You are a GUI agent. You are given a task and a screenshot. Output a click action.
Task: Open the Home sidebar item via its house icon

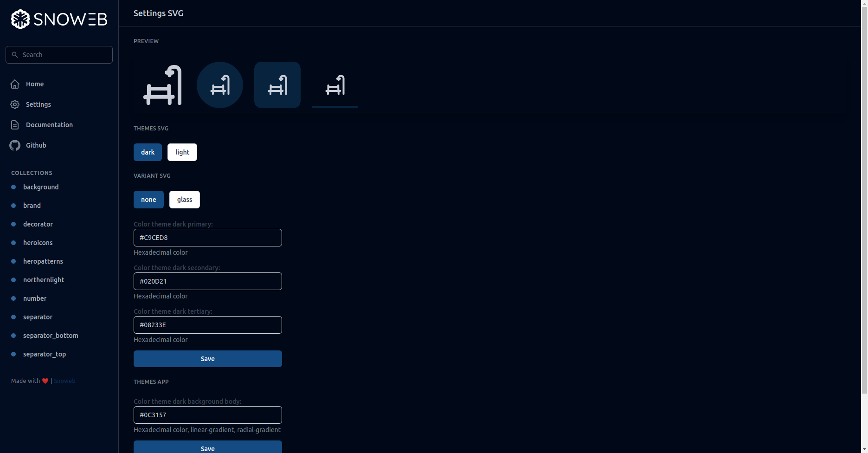coord(14,84)
